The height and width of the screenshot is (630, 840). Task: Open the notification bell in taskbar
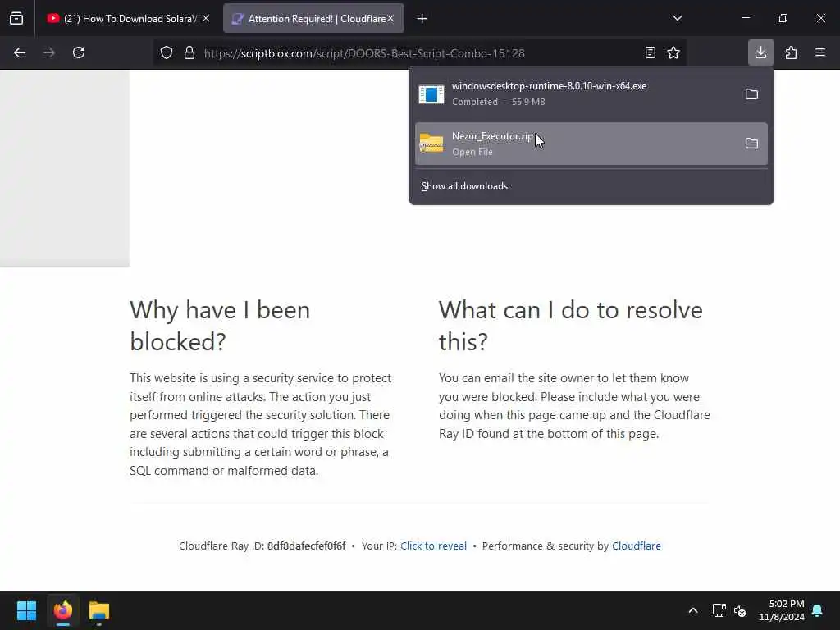(817, 610)
